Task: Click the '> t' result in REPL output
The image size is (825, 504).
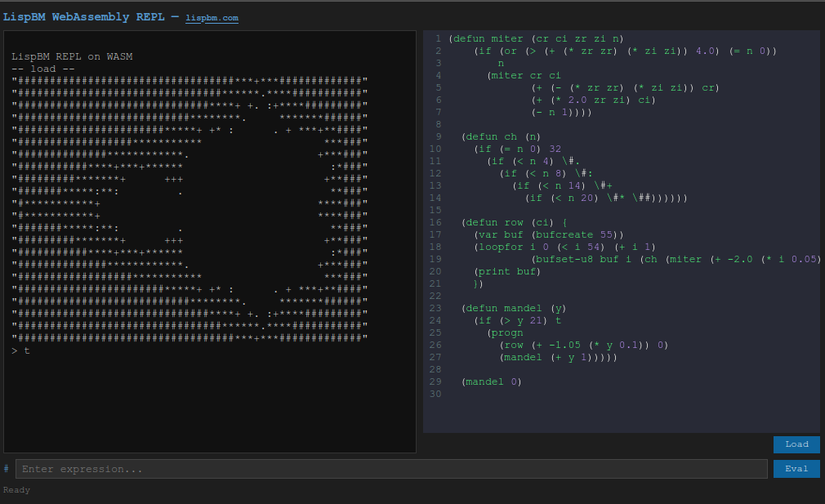Action: point(20,350)
